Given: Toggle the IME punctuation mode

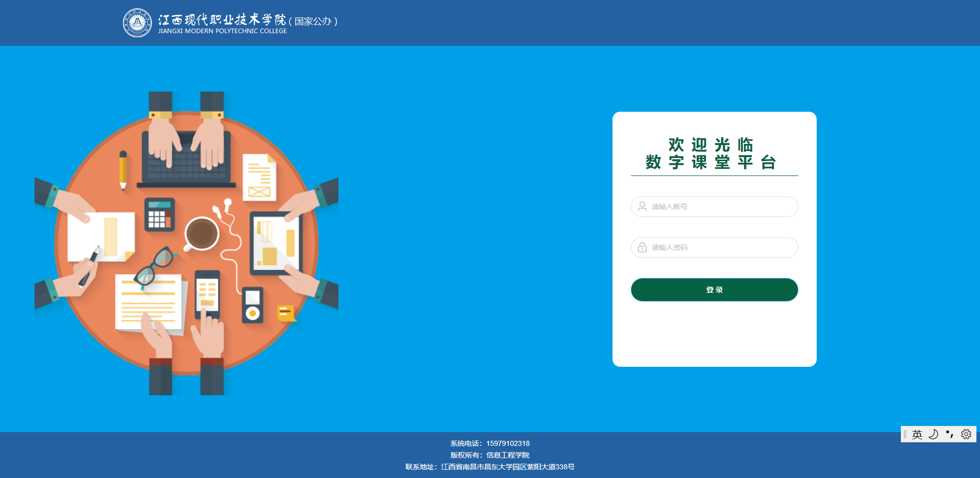Looking at the screenshot, I should tap(949, 434).
